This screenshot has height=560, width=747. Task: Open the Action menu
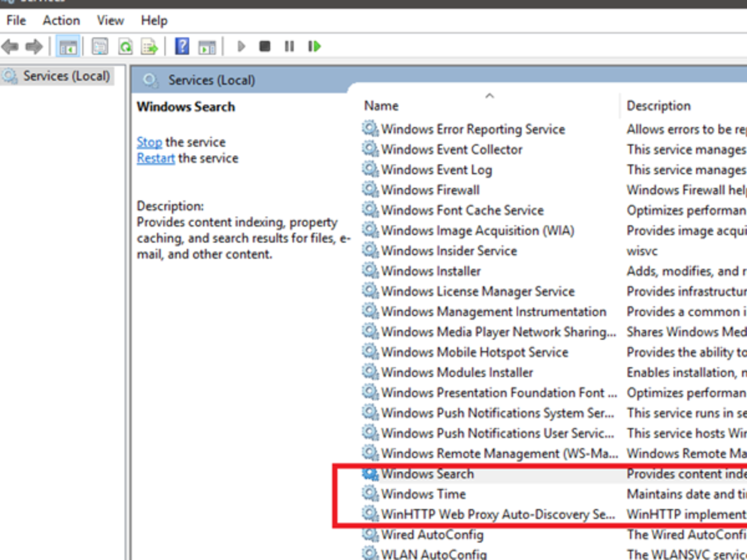click(x=61, y=21)
